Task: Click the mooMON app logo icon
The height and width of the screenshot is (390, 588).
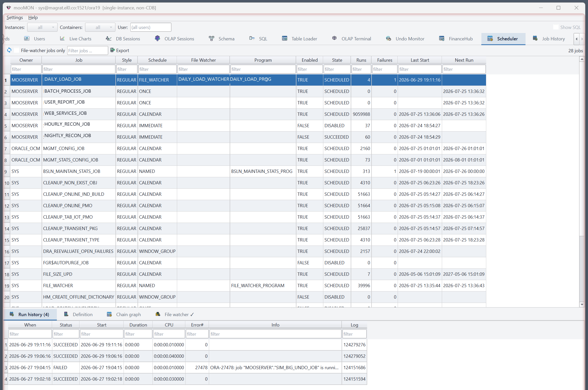Action: click(9, 8)
